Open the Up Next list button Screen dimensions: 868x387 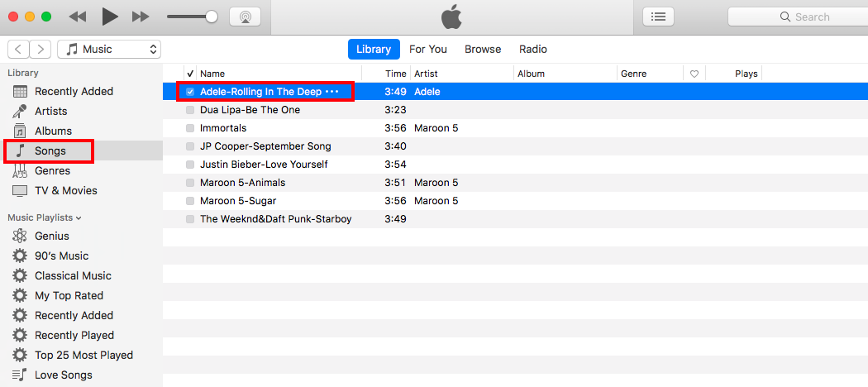coord(658,17)
